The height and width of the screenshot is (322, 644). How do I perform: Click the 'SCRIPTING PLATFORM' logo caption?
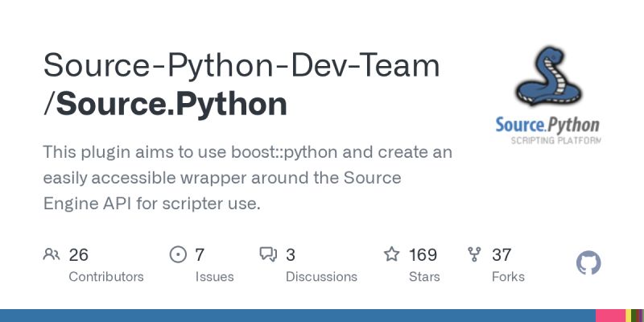pyautogui.click(x=555, y=140)
